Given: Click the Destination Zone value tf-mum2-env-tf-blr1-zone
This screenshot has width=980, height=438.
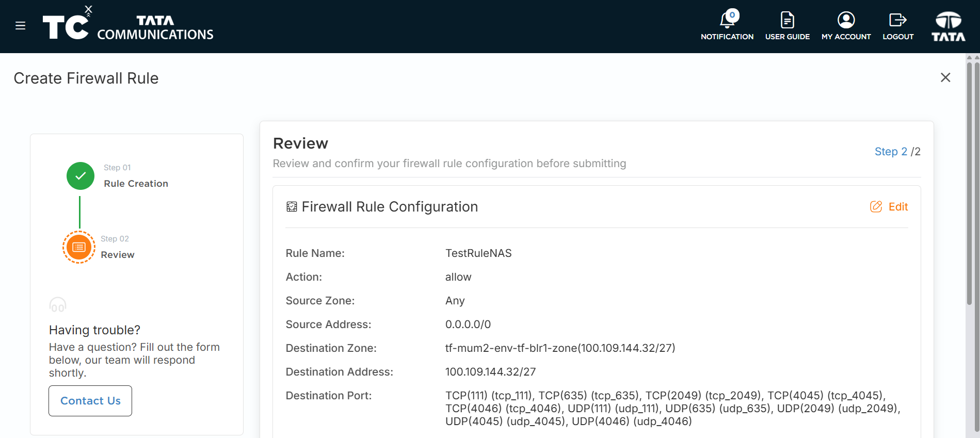Looking at the screenshot, I should [x=560, y=348].
